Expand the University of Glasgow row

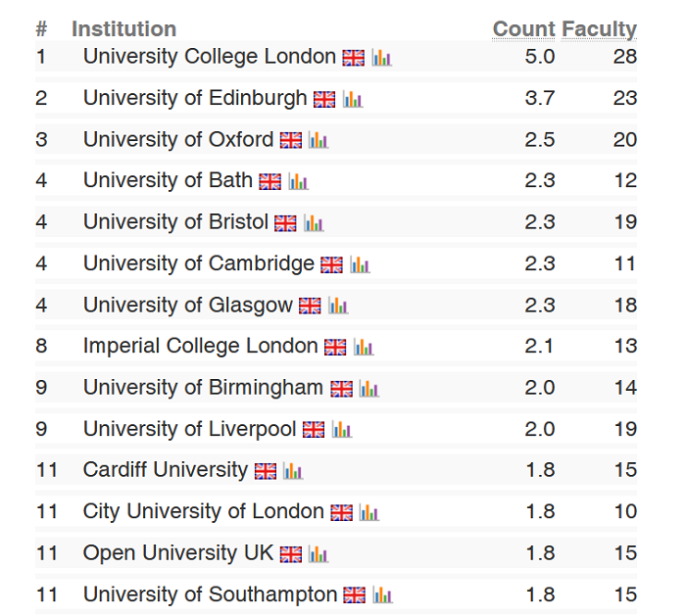(x=187, y=306)
